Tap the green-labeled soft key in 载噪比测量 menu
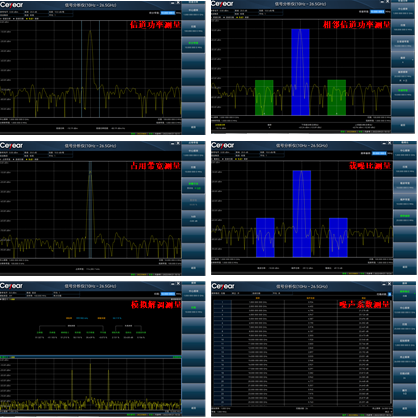Screen dimensions: 418x418 click(x=405, y=218)
